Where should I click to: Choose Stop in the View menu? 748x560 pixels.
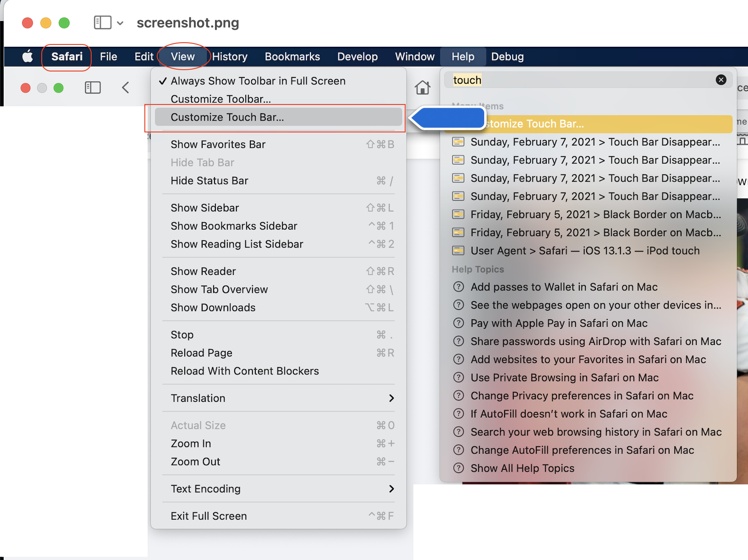278,335
